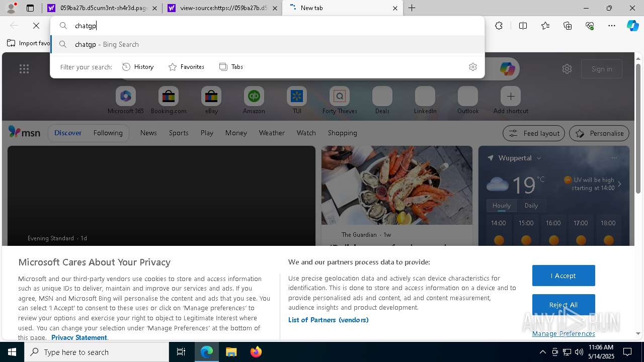Open address bar search settings gear
This screenshot has height=362, width=644.
click(x=472, y=67)
